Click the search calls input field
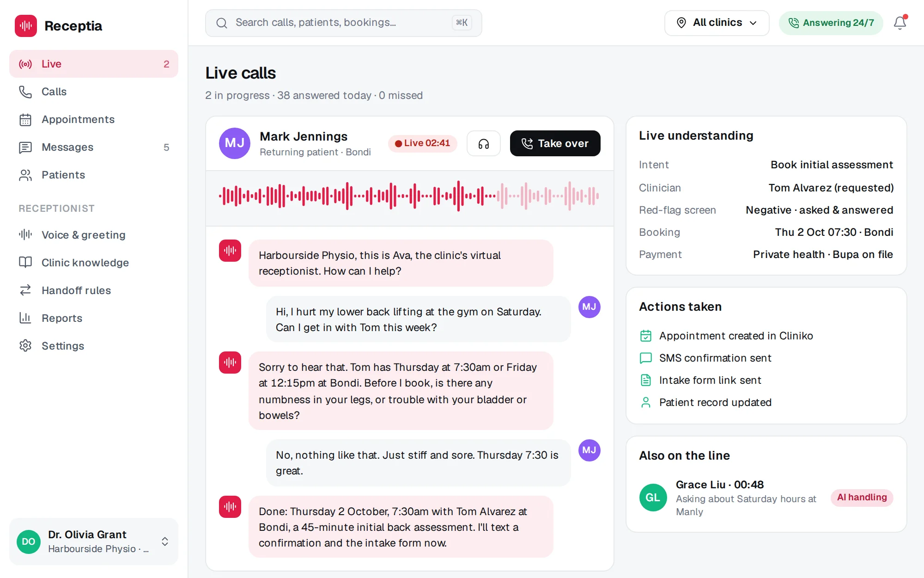Viewport: 924px width, 578px height. point(343,23)
